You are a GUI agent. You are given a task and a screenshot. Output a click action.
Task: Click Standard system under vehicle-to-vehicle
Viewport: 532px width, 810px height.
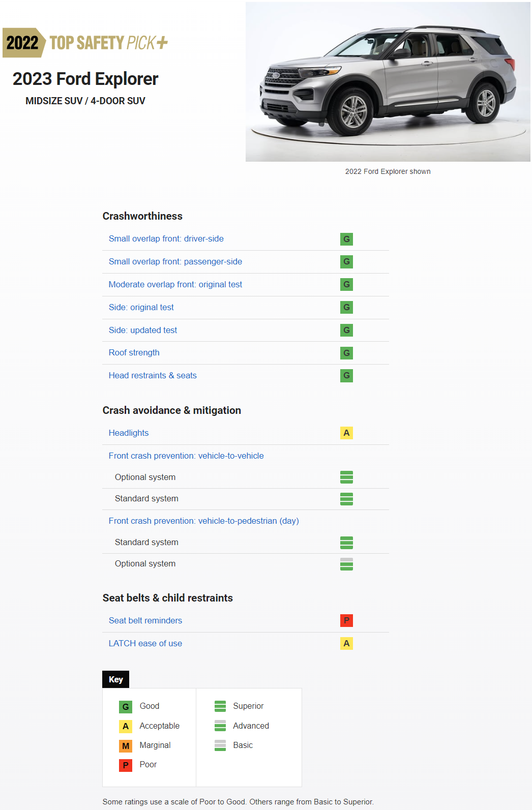pos(146,499)
